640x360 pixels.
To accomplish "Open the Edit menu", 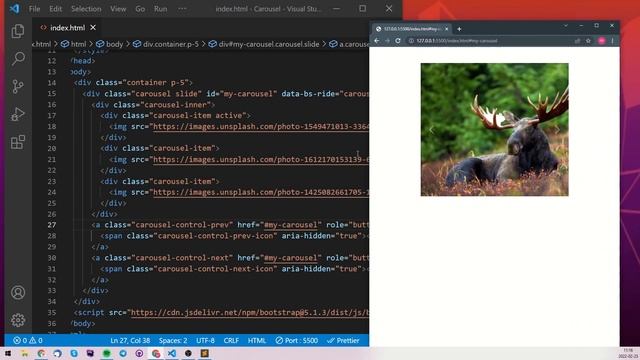I will click(x=55, y=9).
